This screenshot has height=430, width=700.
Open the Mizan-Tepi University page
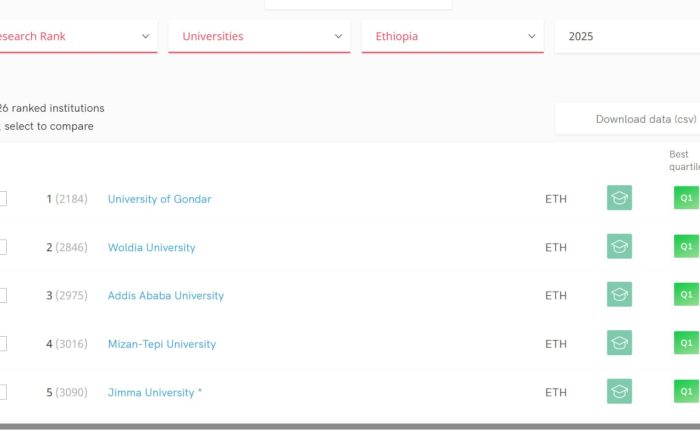(x=161, y=344)
